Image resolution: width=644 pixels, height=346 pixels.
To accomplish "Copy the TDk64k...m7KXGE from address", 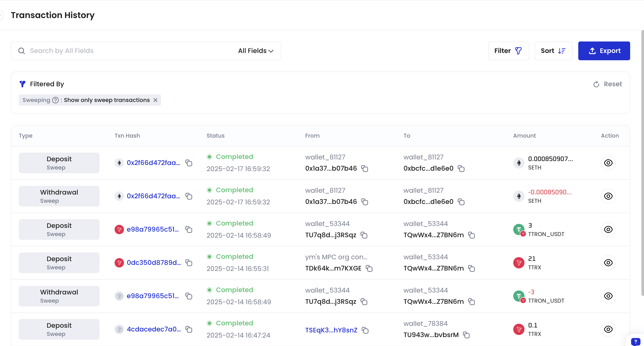I will coord(369,268).
